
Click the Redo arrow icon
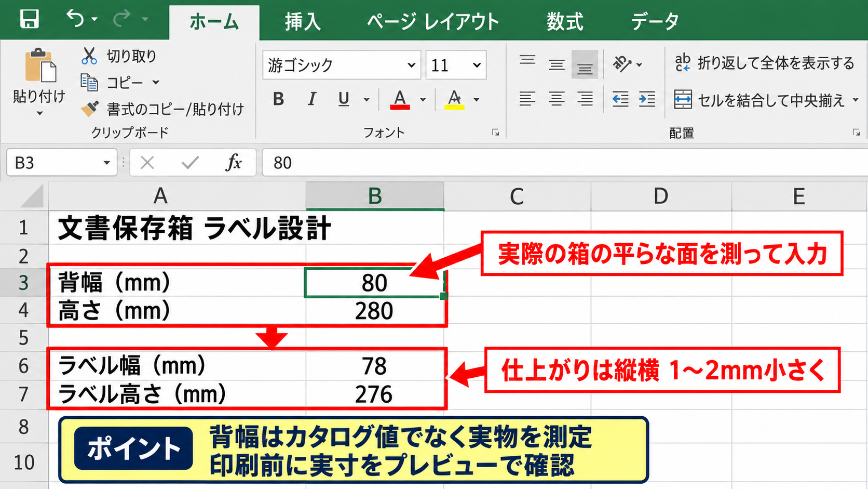click(123, 19)
